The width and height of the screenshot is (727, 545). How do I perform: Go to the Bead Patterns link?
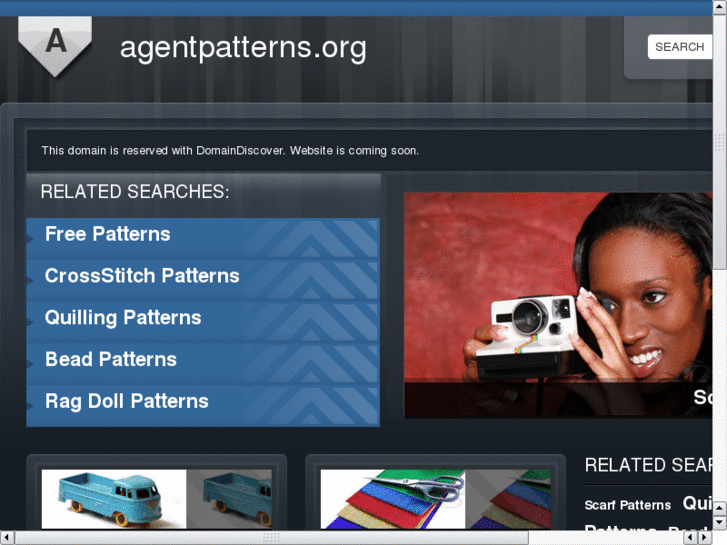(x=111, y=359)
